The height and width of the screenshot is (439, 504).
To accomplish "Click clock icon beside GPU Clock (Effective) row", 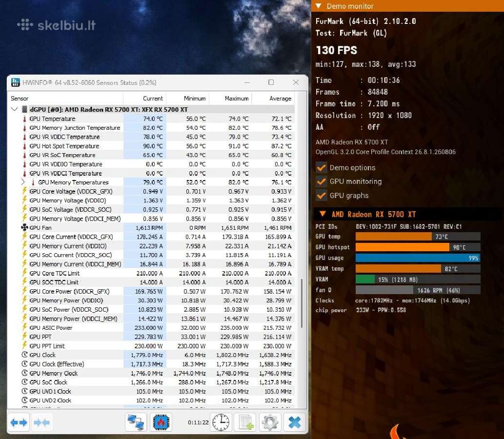I will pos(24,364).
